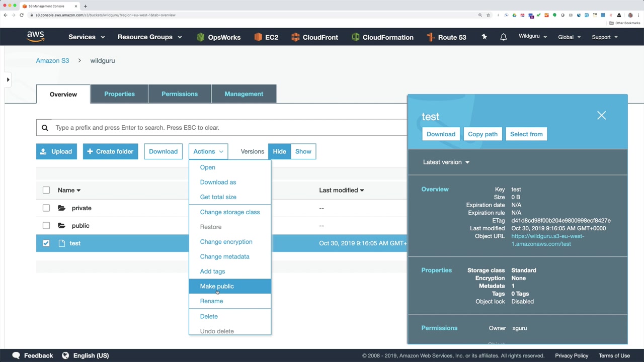Select the Overview tab
This screenshot has width=644, height=362.
pyautogui.click(x=63, y=95)
